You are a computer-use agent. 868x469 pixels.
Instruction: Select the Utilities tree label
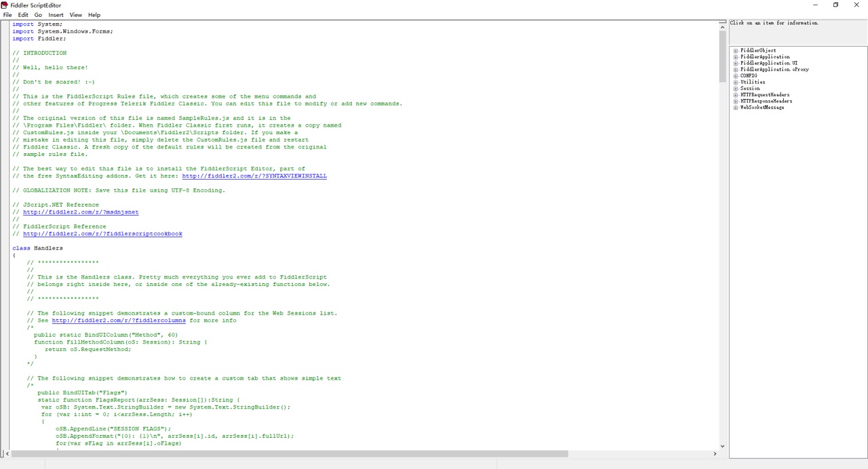(x=753, y=82)
